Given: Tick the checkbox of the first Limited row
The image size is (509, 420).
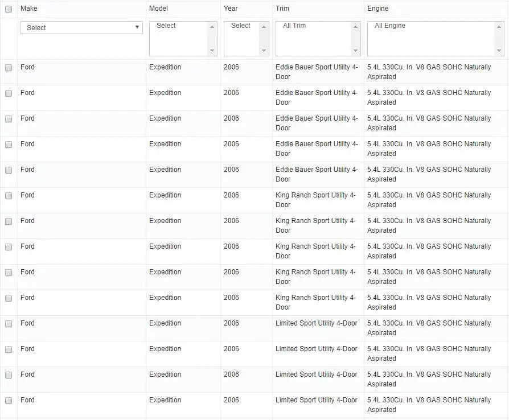Looking at the screenshot, I should (x=9, y=324).
